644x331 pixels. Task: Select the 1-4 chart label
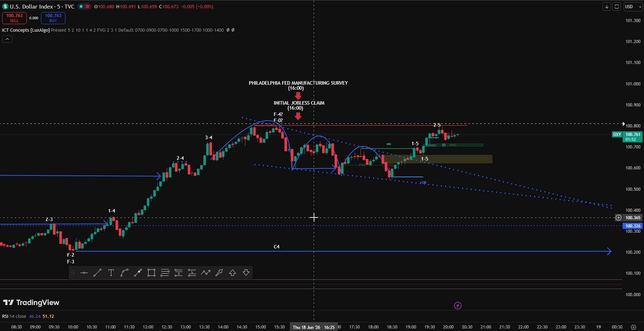tap(112, 211)
